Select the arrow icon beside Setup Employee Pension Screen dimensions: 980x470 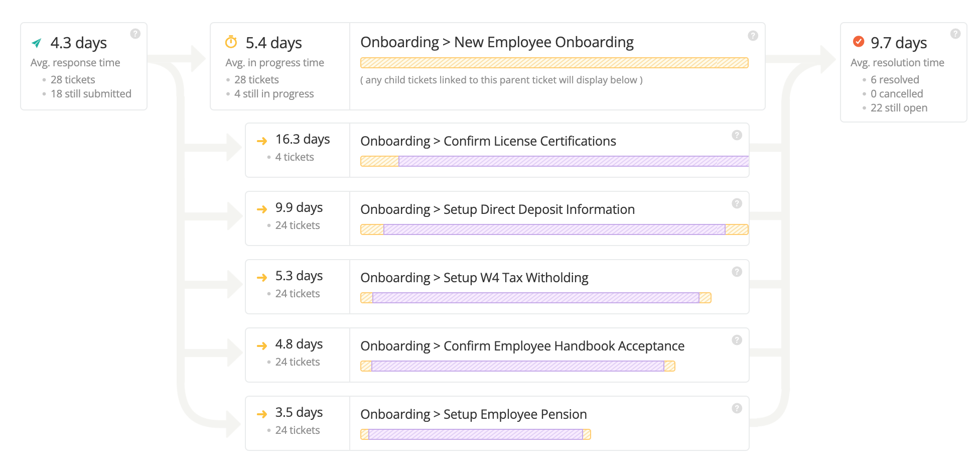(x=262, y=414)
